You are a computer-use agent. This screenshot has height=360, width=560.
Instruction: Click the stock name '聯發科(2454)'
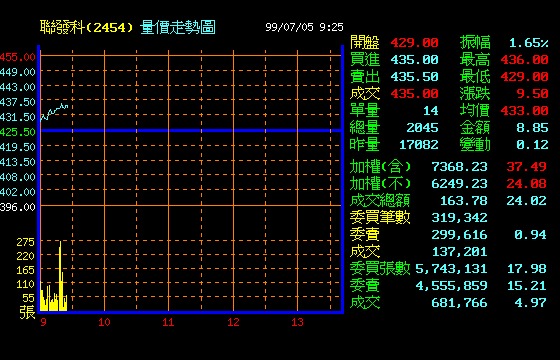(x=86, y=28)
